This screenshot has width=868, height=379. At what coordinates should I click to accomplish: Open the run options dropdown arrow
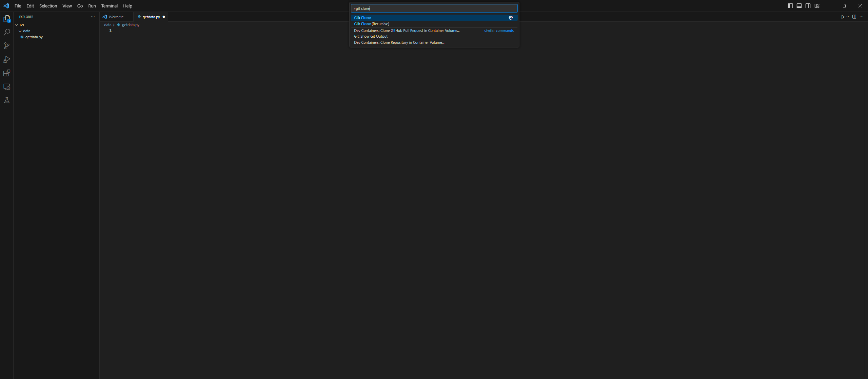coord(848,17)
